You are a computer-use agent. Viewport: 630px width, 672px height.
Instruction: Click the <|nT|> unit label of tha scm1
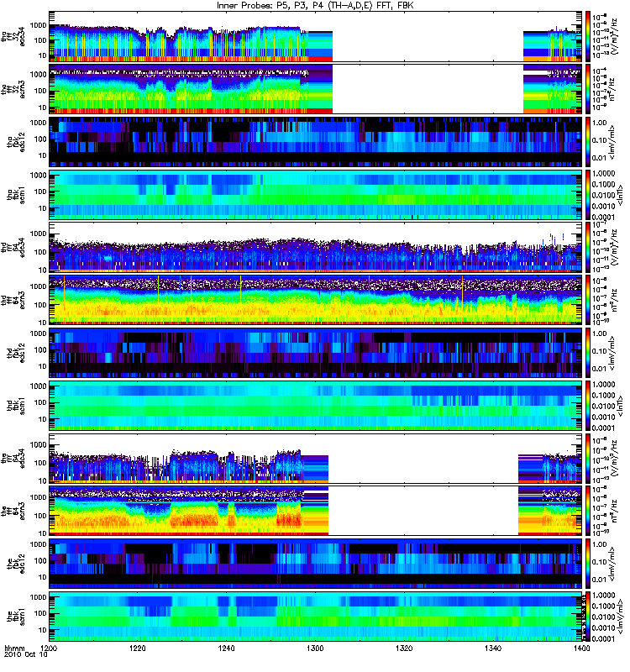click(619, 195)
